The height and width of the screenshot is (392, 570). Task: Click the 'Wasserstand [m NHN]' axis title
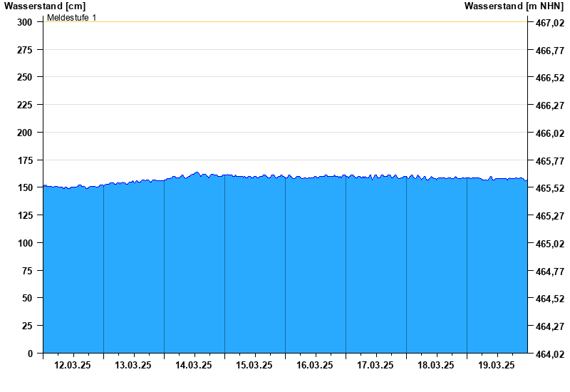coord(514,6)
